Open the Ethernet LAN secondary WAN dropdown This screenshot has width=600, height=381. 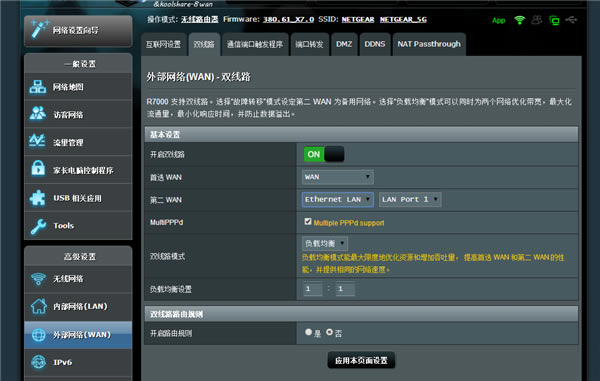[338, 199]
